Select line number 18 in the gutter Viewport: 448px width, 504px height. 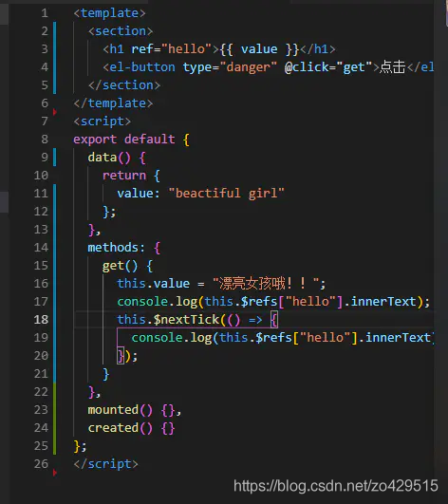coord(41,320)
